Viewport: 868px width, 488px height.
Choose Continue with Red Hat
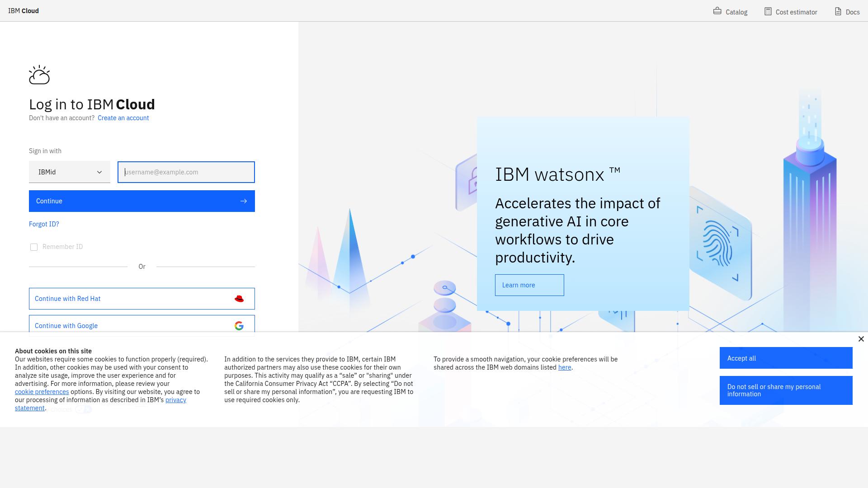click(x=142, y=299)
